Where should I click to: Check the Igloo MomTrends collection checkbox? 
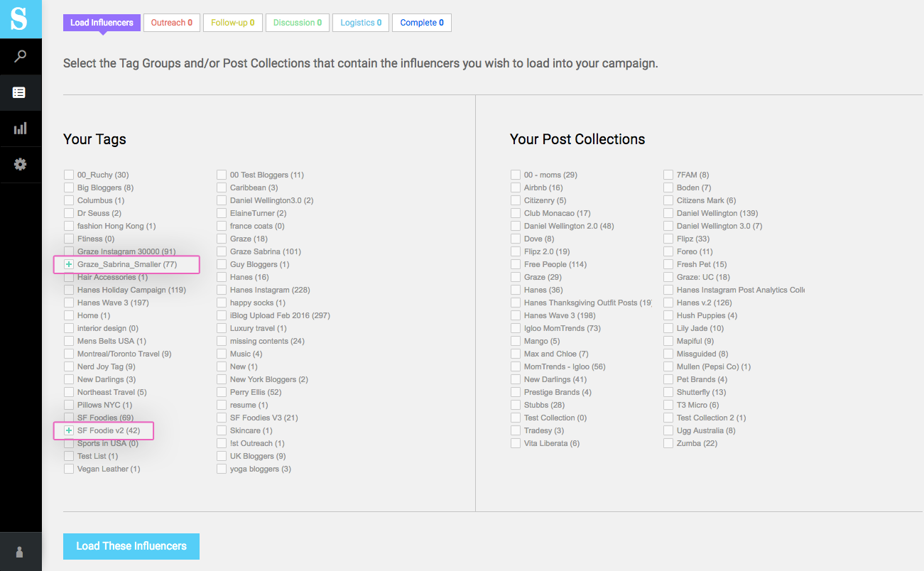[516, 328]
